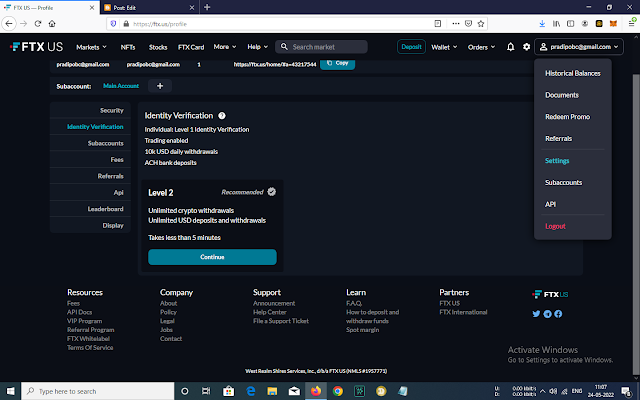Click Main Account subaccount link
Image resolution: width=640 pixels, height=400 pixels.
click(121, 86)
